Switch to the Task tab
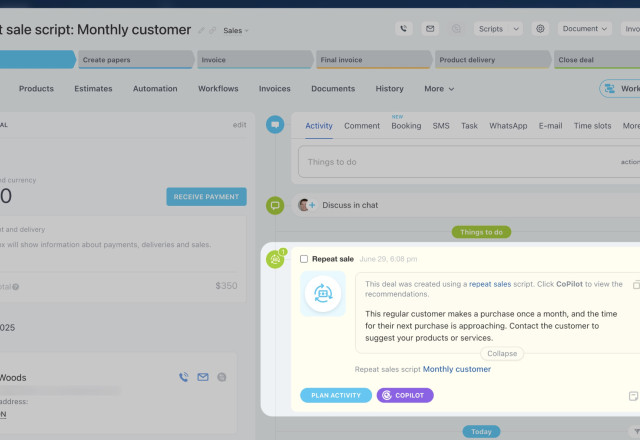The width and height of the screenshot is (640, 440). [469, 126]
